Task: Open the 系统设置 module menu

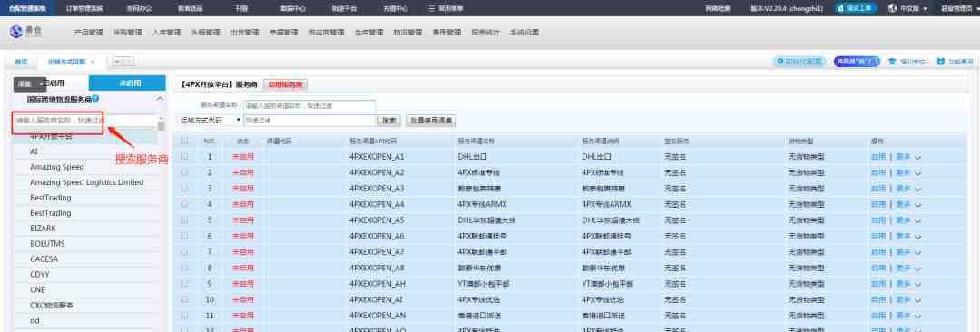Action: click(524, 33)
